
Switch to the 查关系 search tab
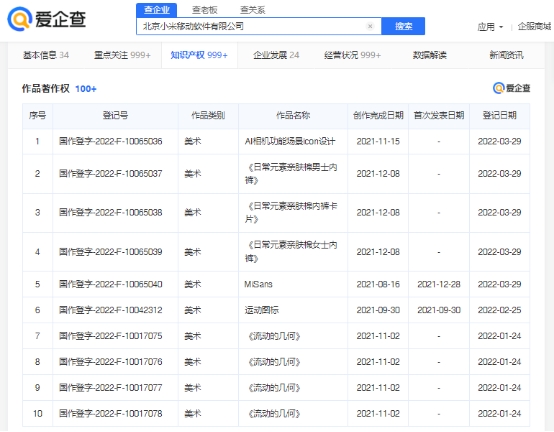click(252, 10)
